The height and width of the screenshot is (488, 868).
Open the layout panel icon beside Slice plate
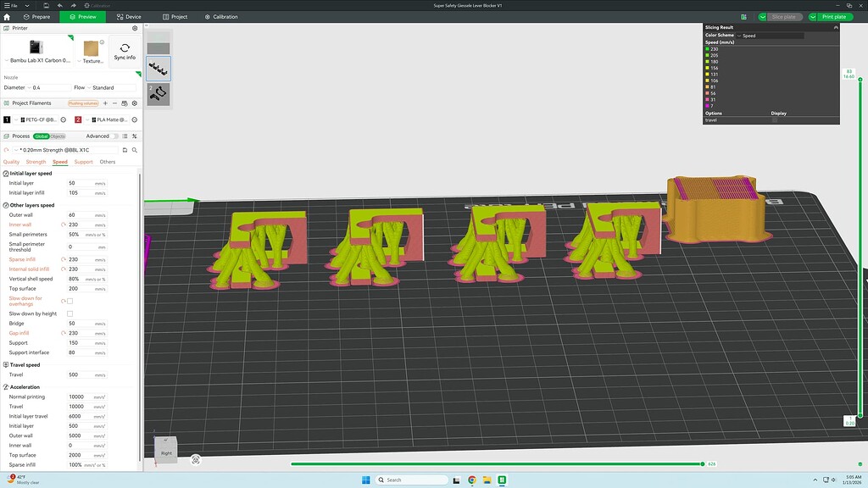coord(743,17)
